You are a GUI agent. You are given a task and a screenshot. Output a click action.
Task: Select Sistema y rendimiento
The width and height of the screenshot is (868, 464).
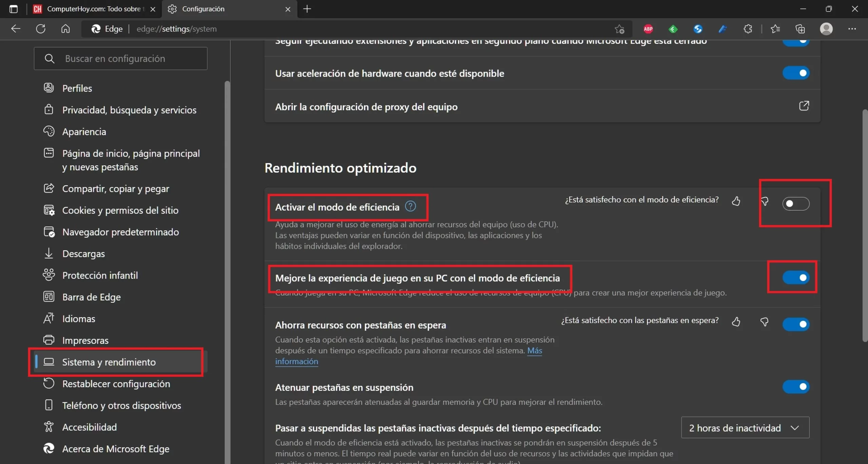click(x=120, y=362)
